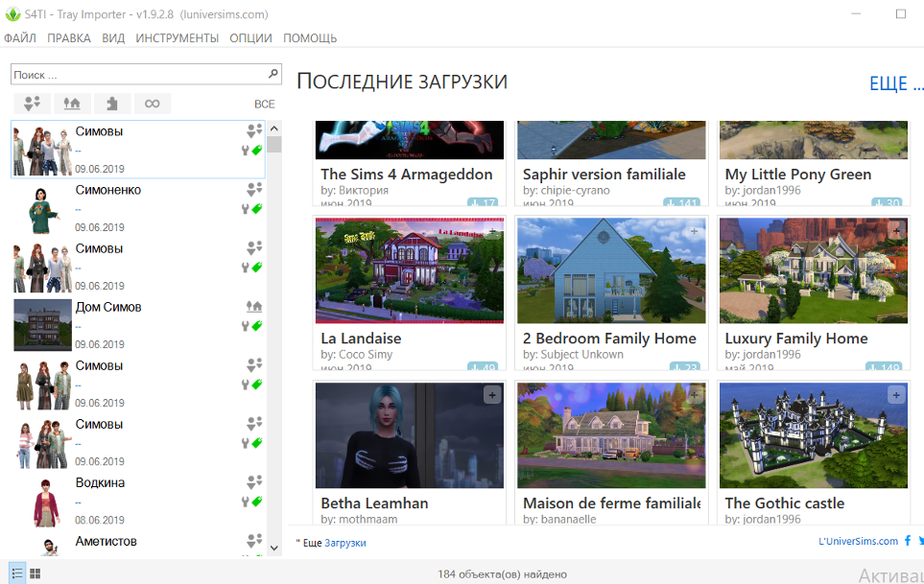Click the ВСЕ filter button
The height and width of the screenshot is (584, 924).
264,104
